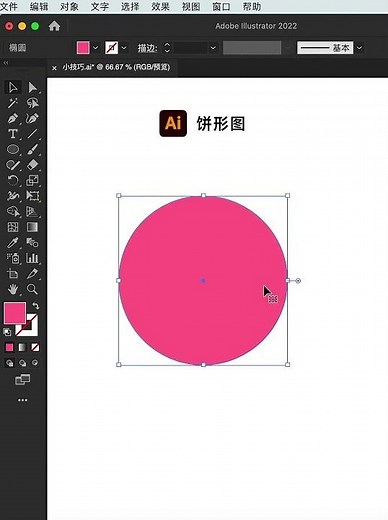Image resolution: width=388 pixels, height=520 pixels.
Task: Open the 对象 menu
Action: (69, 6)
